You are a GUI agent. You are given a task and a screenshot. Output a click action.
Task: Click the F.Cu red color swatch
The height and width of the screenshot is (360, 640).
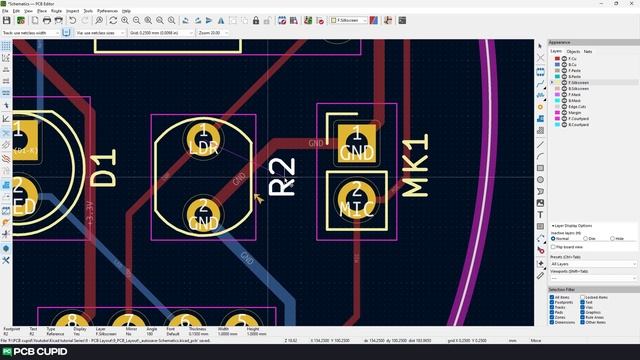pos(557,59)
